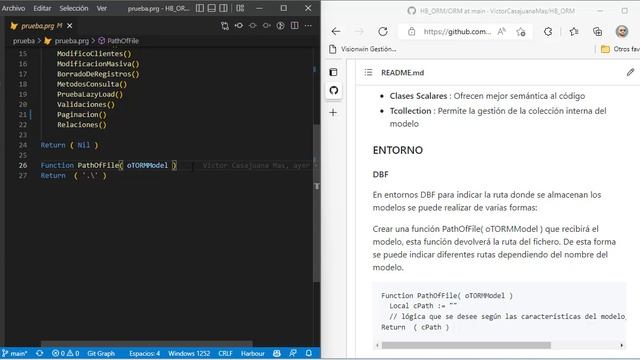Toggle secondary sidebar layout icon
Image resolution: width=640 pixels, height=360 pixels.
click(x=223, y=8)
